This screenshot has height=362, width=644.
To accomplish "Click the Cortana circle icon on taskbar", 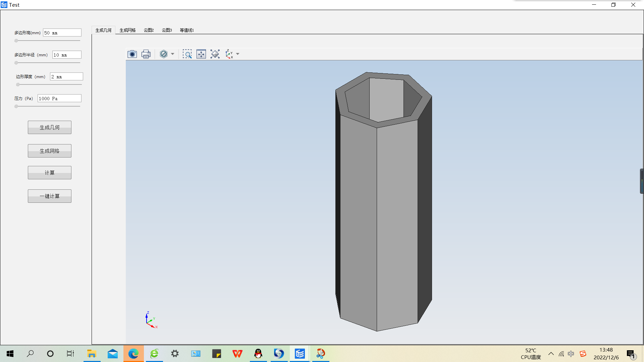I will (50, 354).
